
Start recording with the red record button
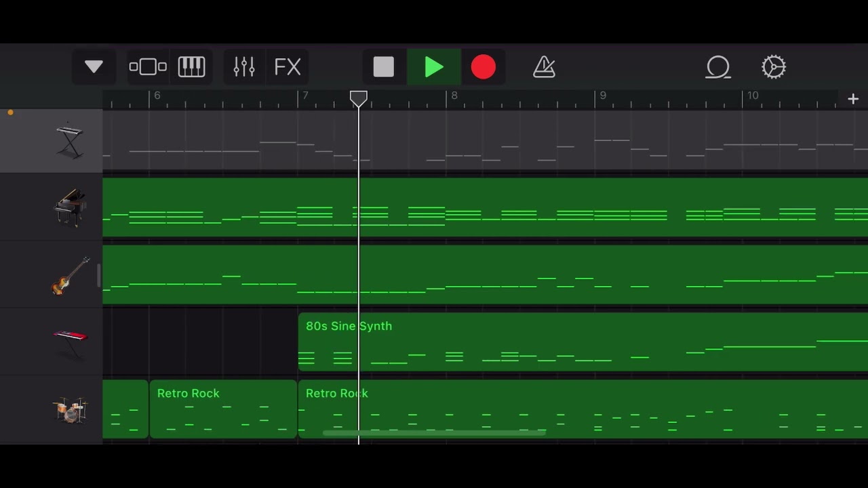tap(484, 67)
